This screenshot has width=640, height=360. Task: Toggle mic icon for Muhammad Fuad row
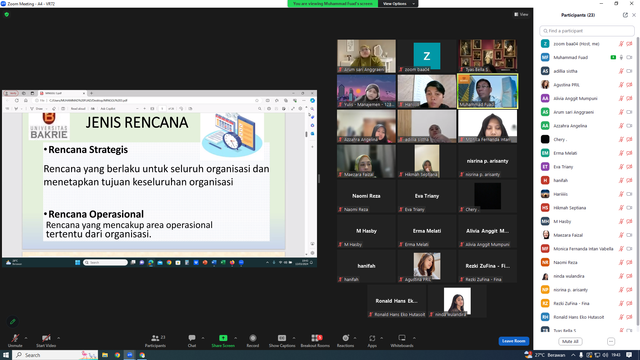click(621, 58)
